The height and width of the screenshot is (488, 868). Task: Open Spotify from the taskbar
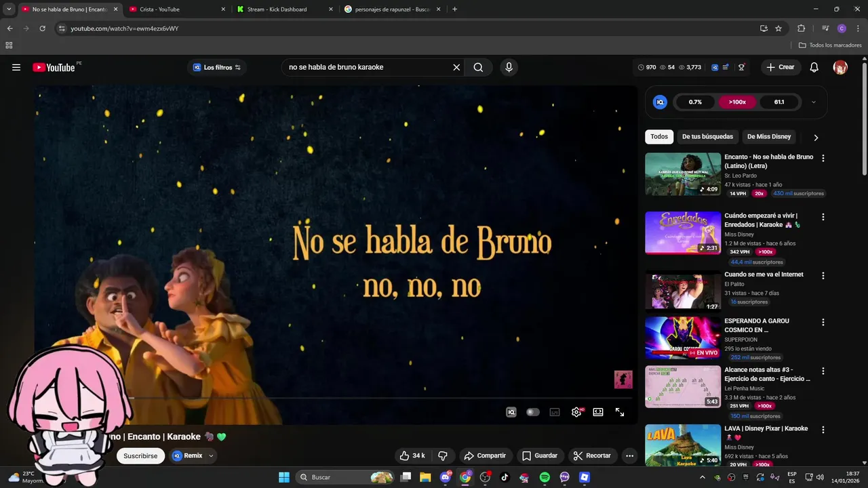(x=545, y=477)
